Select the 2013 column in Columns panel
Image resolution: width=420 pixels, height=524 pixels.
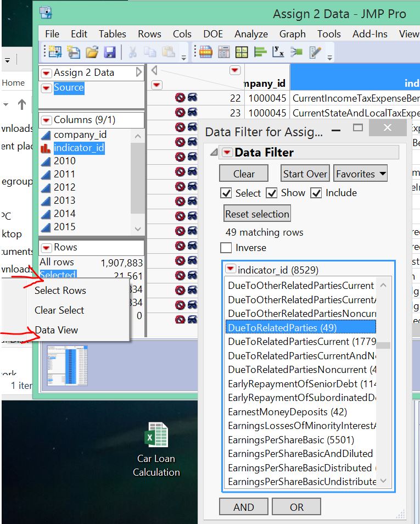coord(64,200)
